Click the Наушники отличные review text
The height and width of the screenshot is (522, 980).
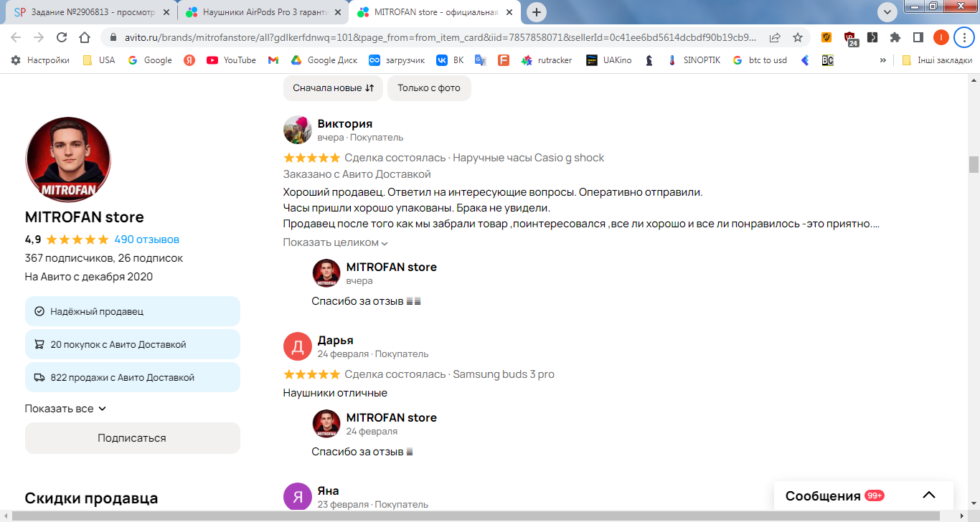coord(335,393)
